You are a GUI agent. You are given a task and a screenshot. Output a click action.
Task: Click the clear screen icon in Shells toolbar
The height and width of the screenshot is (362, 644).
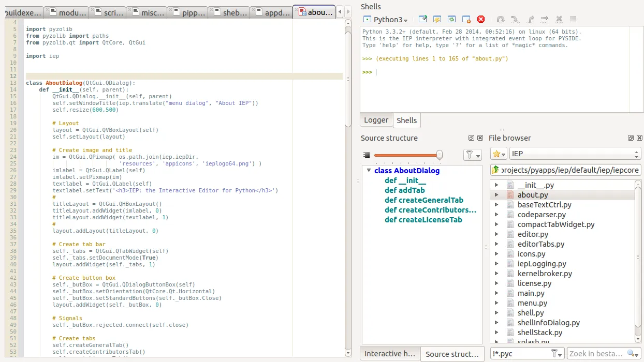point(423,20)
